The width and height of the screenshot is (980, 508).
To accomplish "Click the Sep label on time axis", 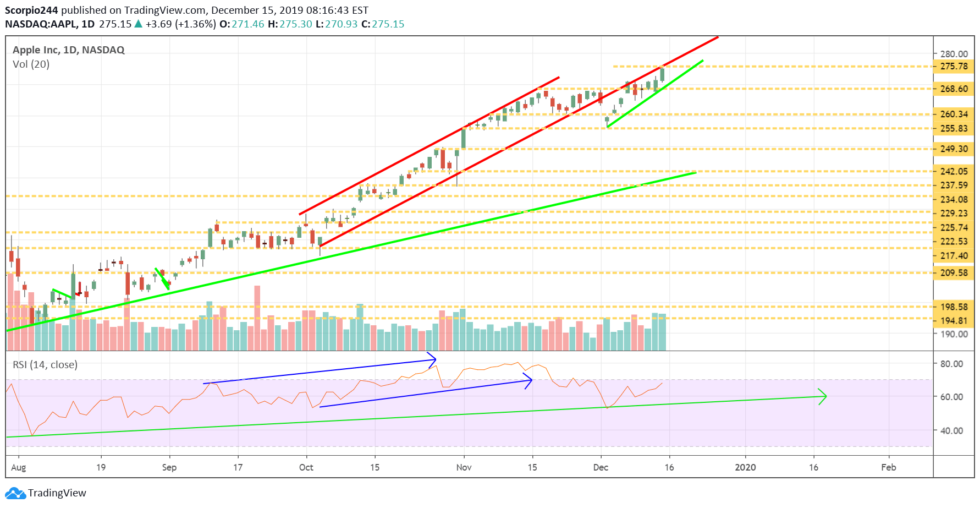I will point(169,467).
